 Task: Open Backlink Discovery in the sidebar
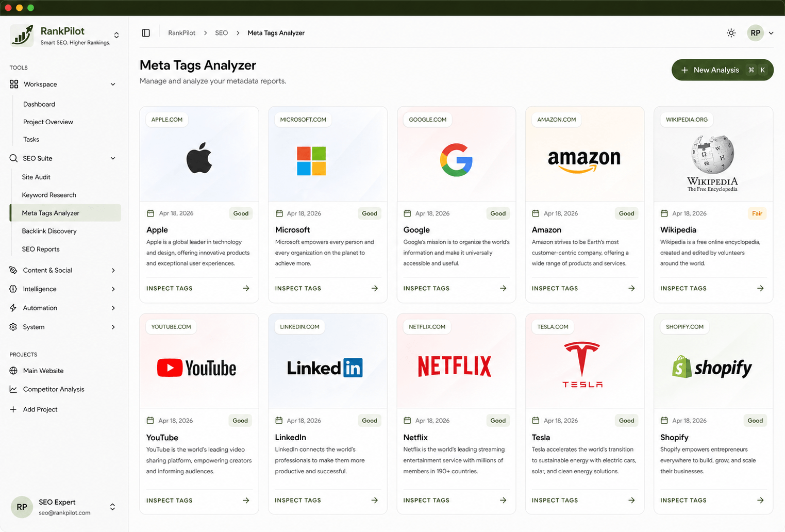click(49, 231)
